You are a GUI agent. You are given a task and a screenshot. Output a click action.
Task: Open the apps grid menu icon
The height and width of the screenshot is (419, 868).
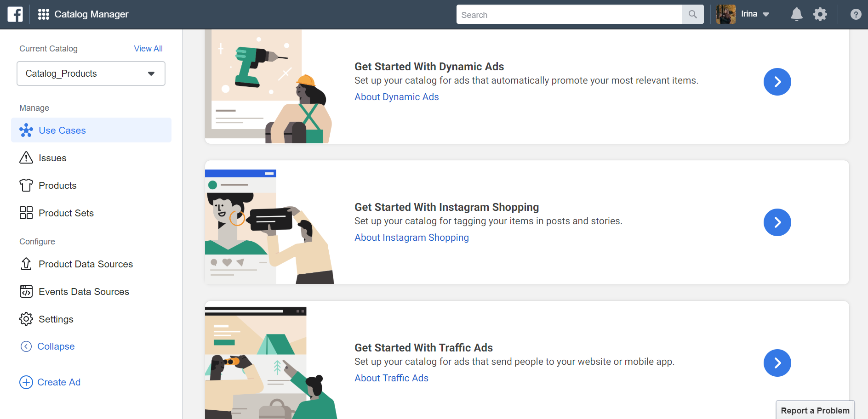pos(43,14)
